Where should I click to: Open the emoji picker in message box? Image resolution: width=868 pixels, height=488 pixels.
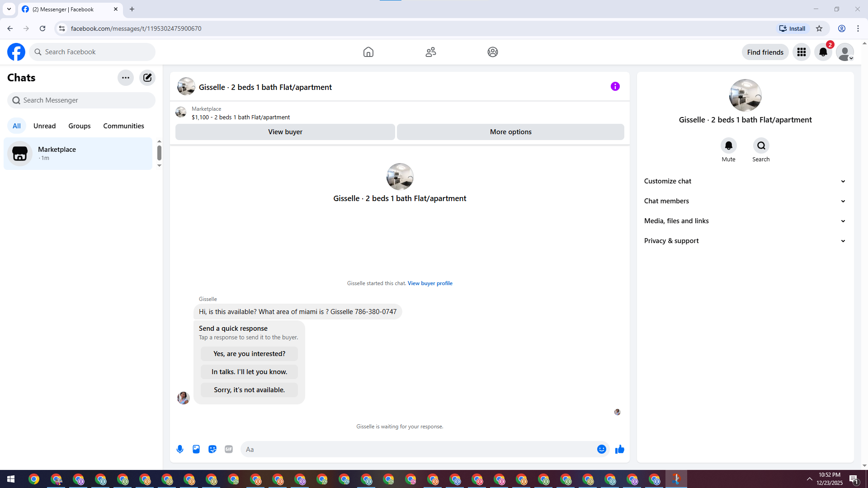(601, 449)
